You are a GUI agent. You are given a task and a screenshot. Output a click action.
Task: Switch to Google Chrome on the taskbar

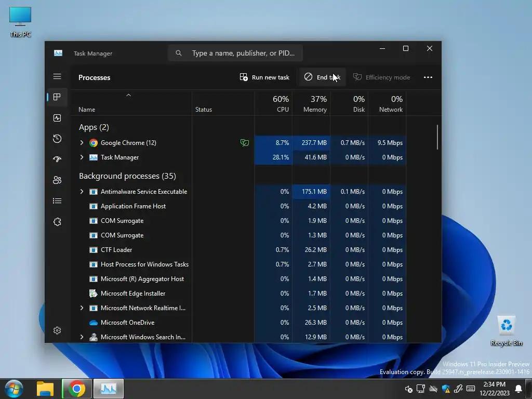pos(77,389)
